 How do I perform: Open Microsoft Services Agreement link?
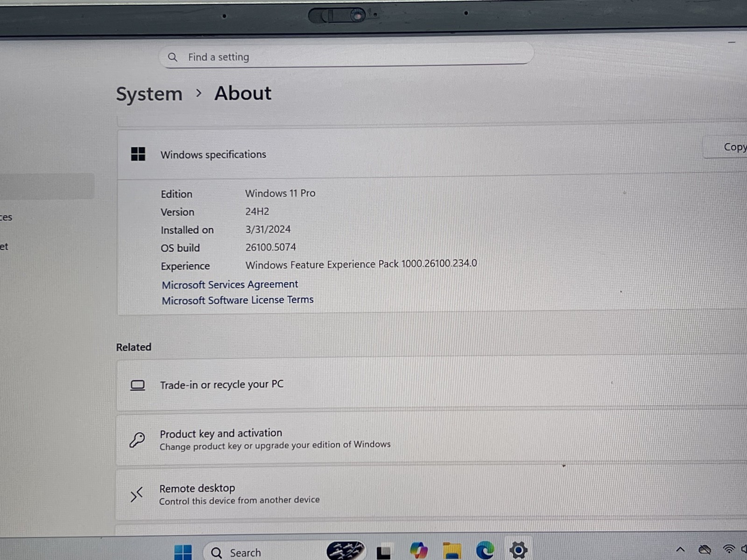(230, 285)
